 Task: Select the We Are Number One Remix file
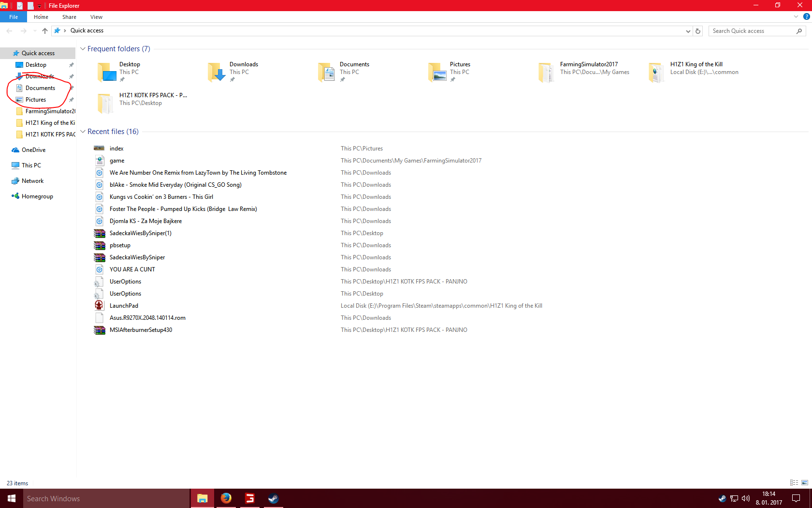coord(198,173)
